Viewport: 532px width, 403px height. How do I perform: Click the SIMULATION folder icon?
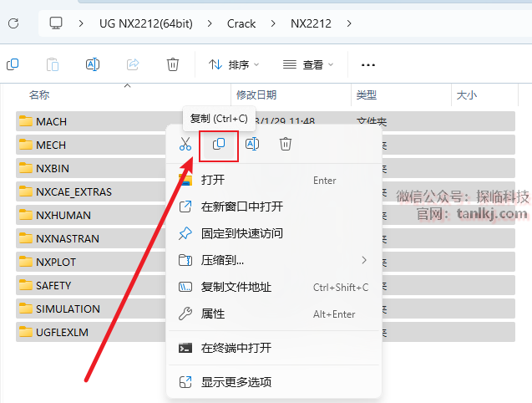[26, 309]
